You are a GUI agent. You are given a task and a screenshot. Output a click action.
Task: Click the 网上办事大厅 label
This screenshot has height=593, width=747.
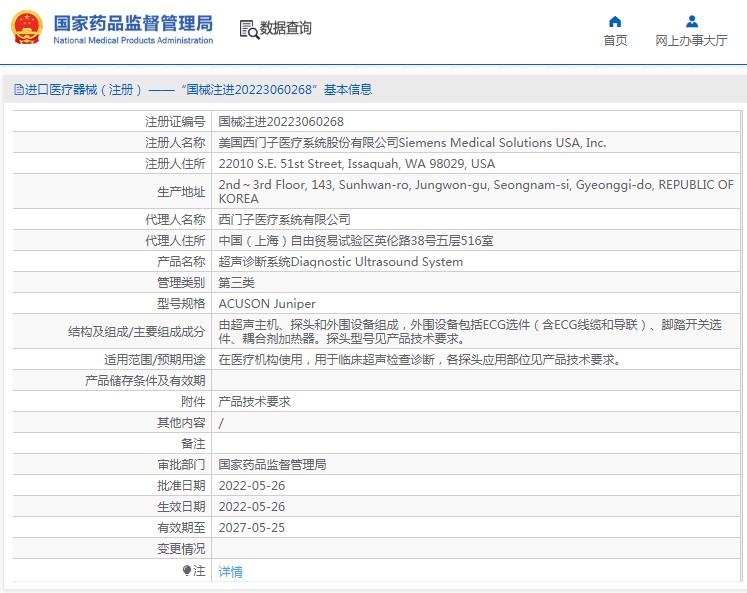click(691, 40)
